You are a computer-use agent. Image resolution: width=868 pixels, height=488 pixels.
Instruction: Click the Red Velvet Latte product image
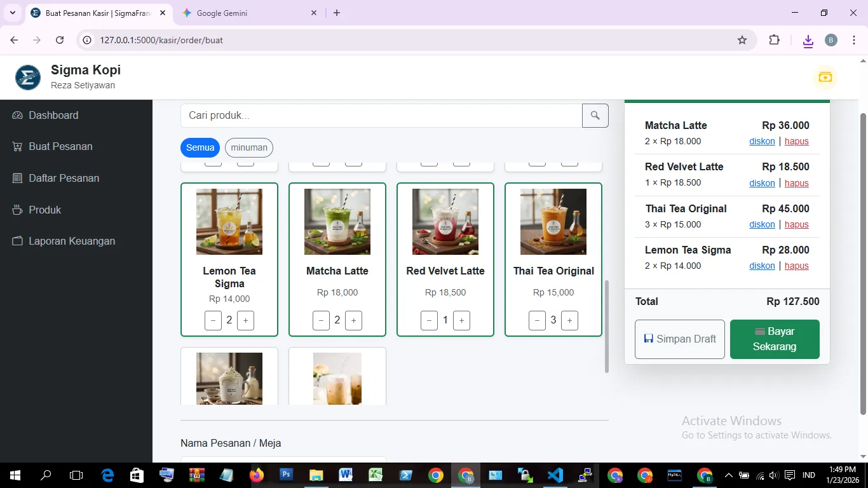click(445, 222)
